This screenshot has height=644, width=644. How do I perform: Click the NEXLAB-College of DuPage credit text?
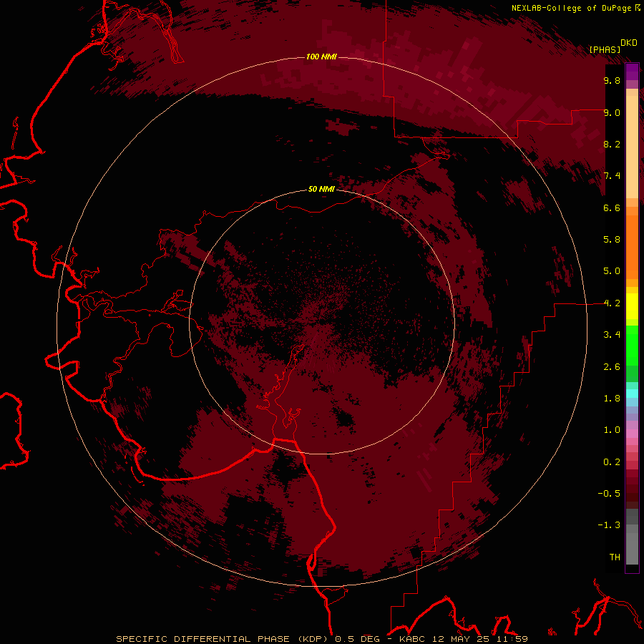tap(571, 8)
